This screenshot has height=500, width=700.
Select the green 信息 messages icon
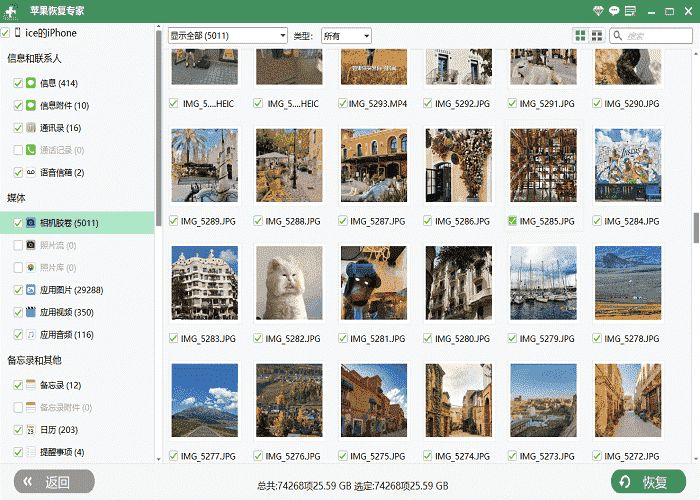31,83
